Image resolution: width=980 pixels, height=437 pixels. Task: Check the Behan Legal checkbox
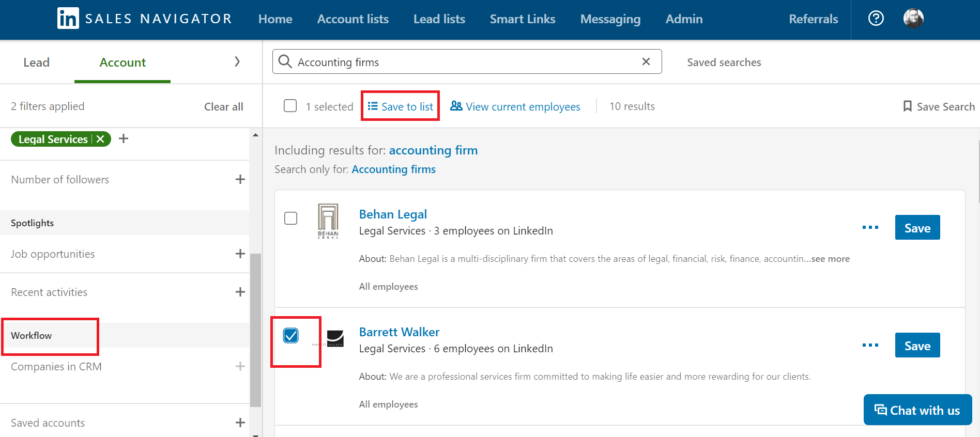pyautogui.click(x=291, y=218)
